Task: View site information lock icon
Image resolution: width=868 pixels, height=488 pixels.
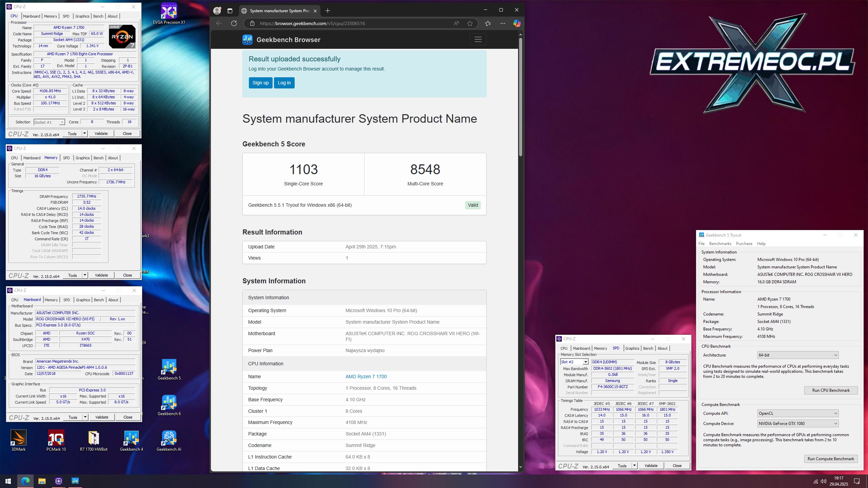Action: [252, 23]
